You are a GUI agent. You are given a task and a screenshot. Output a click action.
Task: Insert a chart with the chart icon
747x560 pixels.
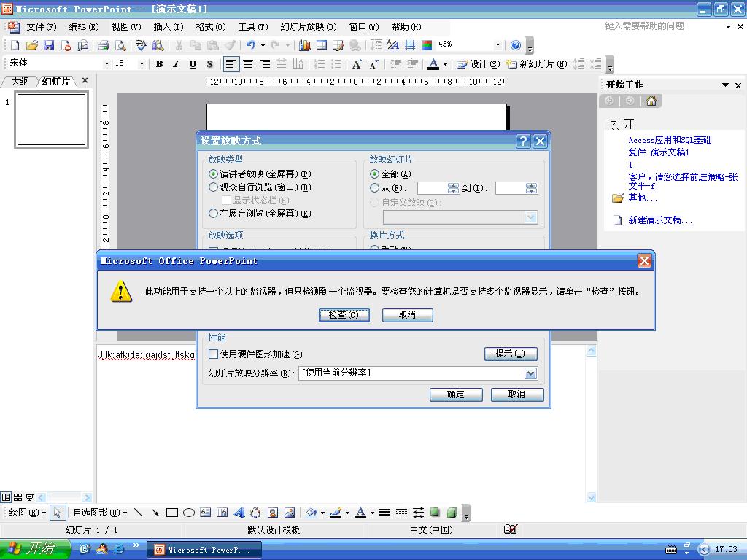point(304,45)
